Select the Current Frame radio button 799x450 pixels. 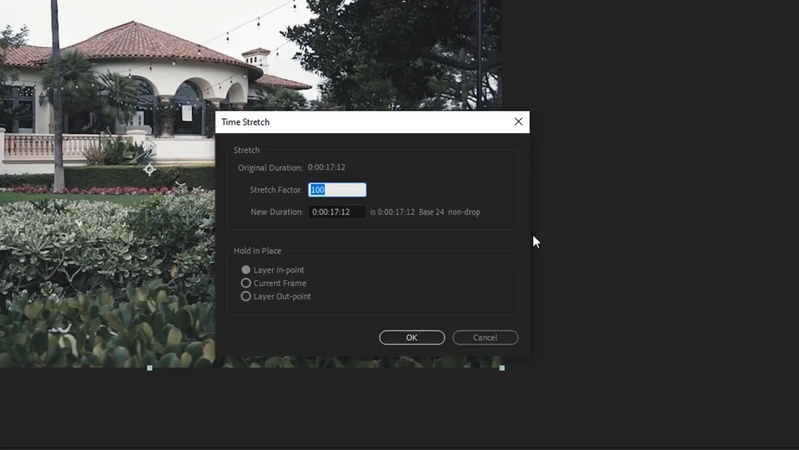click(246, 283)
